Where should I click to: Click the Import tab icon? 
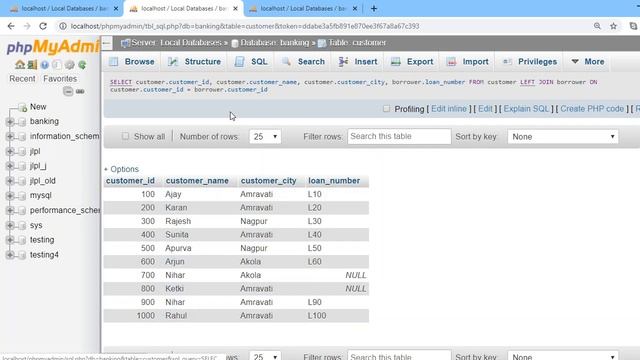451,62
